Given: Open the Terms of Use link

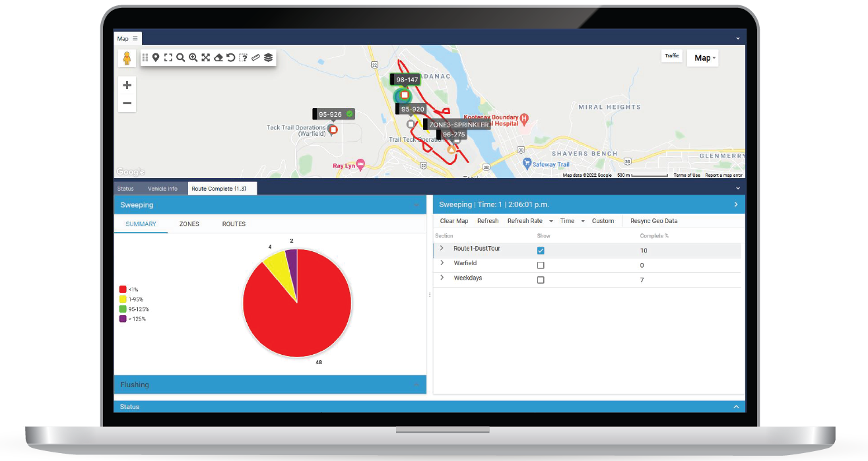Looking at the screenshot, I should pyautogui.click(x=687, y=175).
